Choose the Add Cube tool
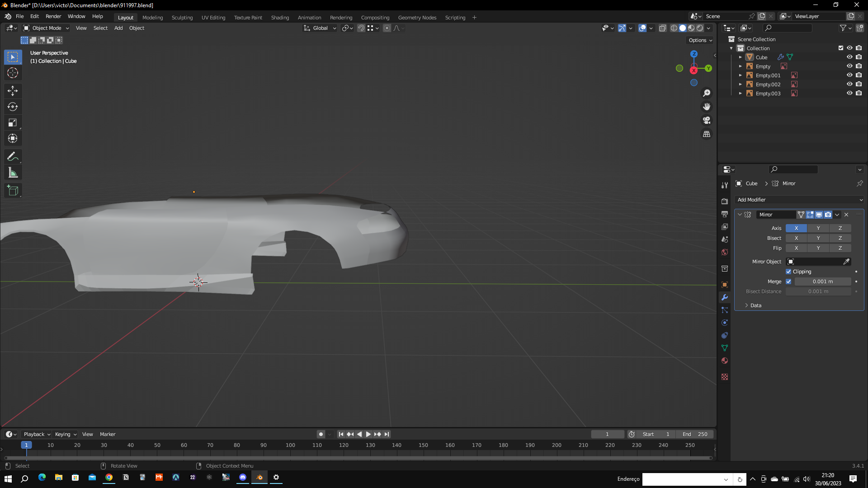868x488 pixels. (x=13, y=191)
